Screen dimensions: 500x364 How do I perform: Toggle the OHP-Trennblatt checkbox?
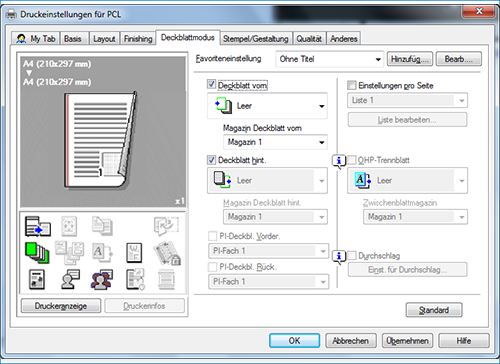point(352,160)
